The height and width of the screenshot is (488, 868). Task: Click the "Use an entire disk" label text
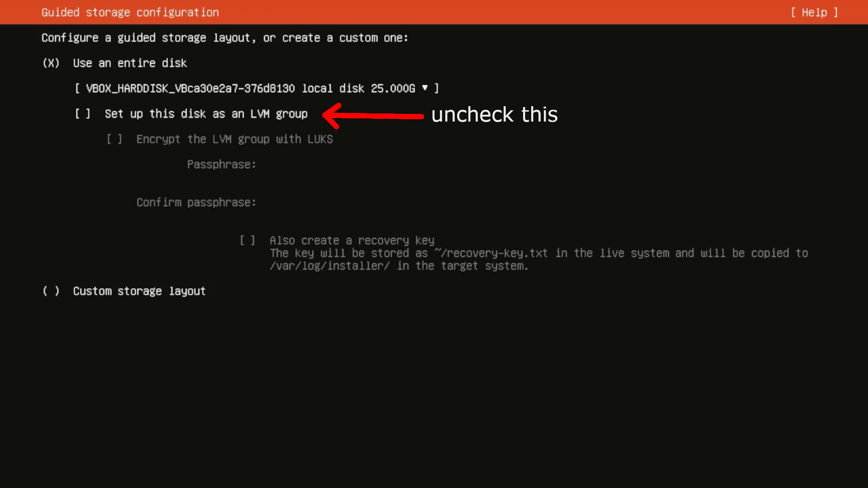point(130,63)
